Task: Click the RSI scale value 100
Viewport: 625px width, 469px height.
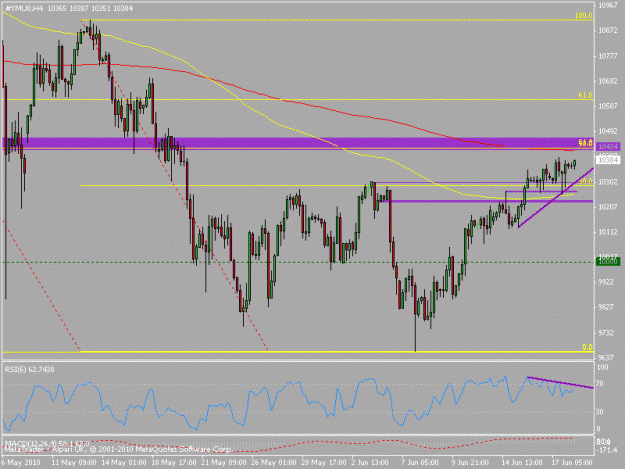Action: pos(602,367)
